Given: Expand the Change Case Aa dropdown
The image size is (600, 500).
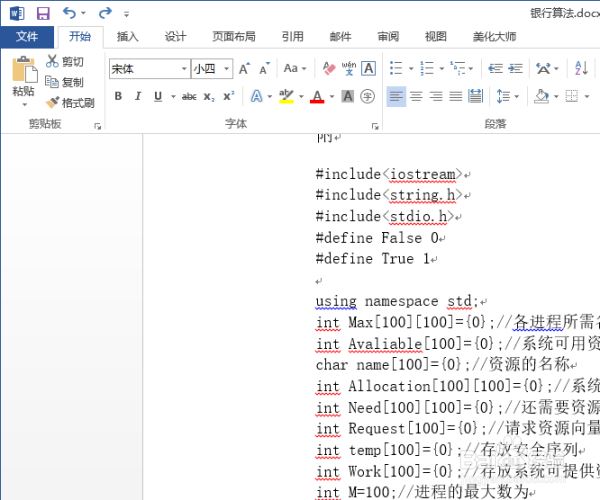Looking at the screenshot, I should pos(295,69).
